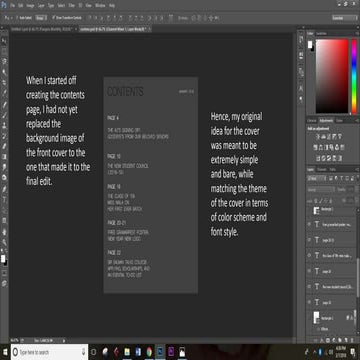Select the Rectangular Marquee tool
Image resolution: width=360 pixels, height=360 pixels.
[x=4, y=51]
